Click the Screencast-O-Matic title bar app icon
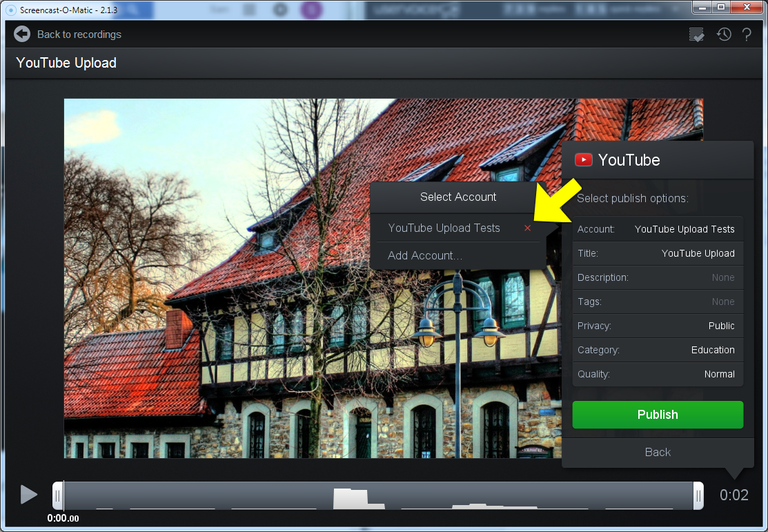 point(10,10)
